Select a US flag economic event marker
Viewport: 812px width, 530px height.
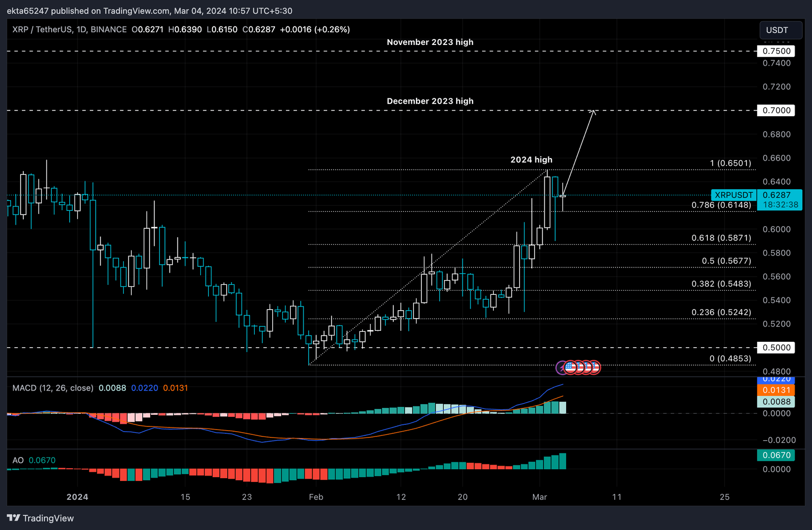click(570, 367)
